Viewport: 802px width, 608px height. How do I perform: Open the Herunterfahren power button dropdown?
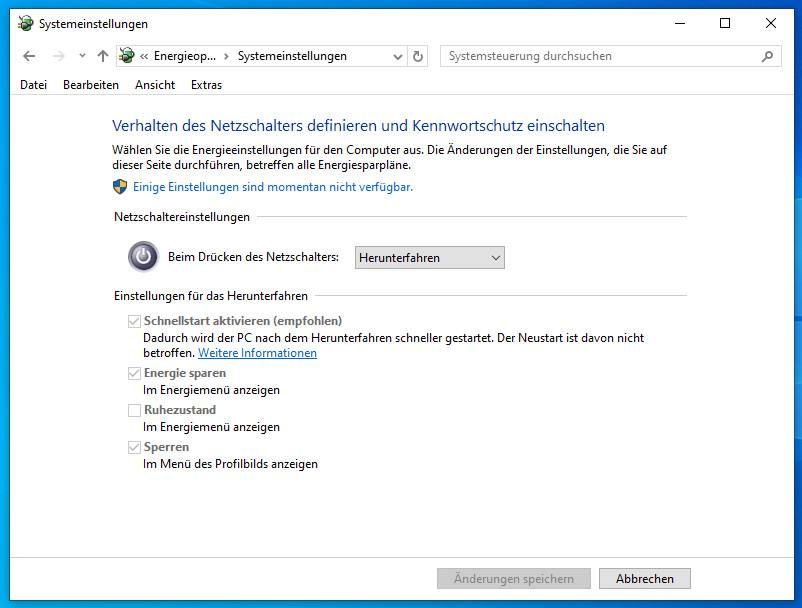point(430,258)
